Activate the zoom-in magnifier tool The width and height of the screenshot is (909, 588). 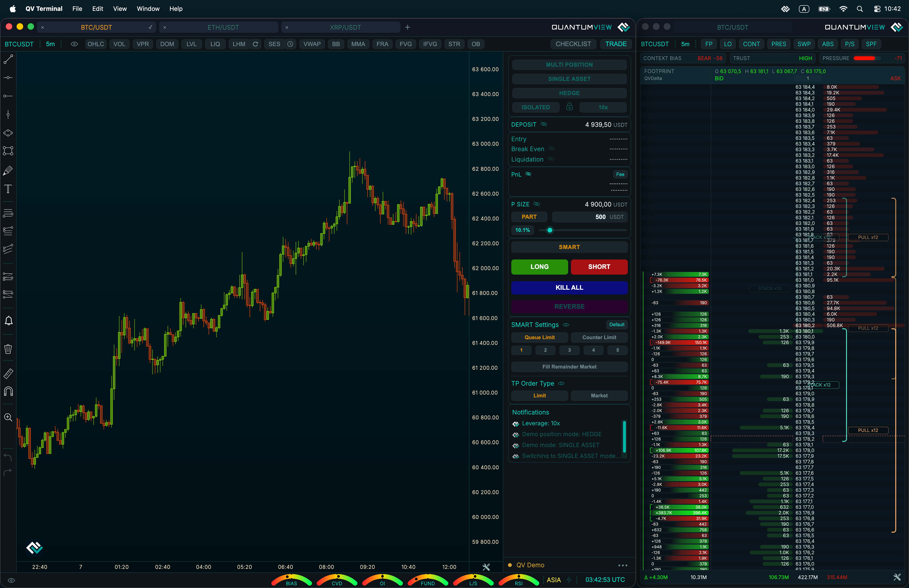[x=8, y=417]
